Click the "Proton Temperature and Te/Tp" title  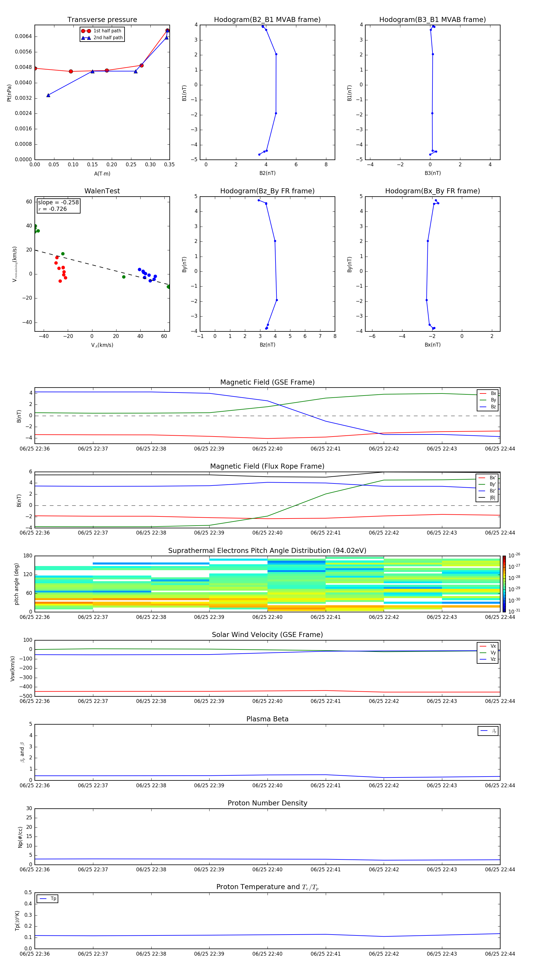tap(267, 887)
